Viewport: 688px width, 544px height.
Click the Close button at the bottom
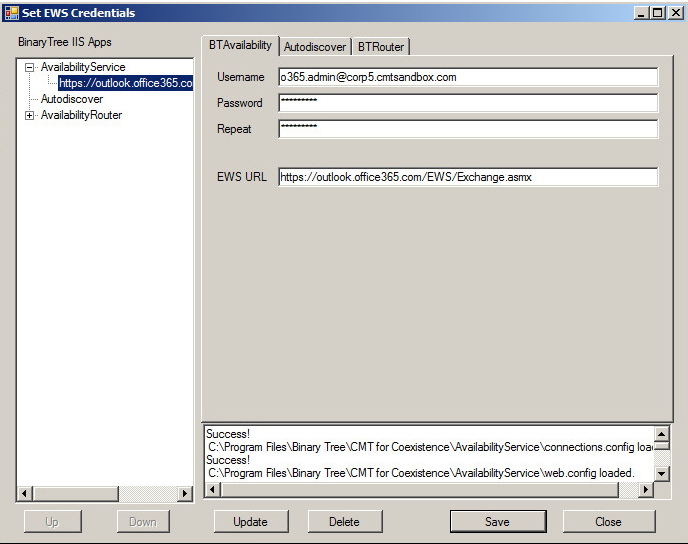[x=609, y=522]
